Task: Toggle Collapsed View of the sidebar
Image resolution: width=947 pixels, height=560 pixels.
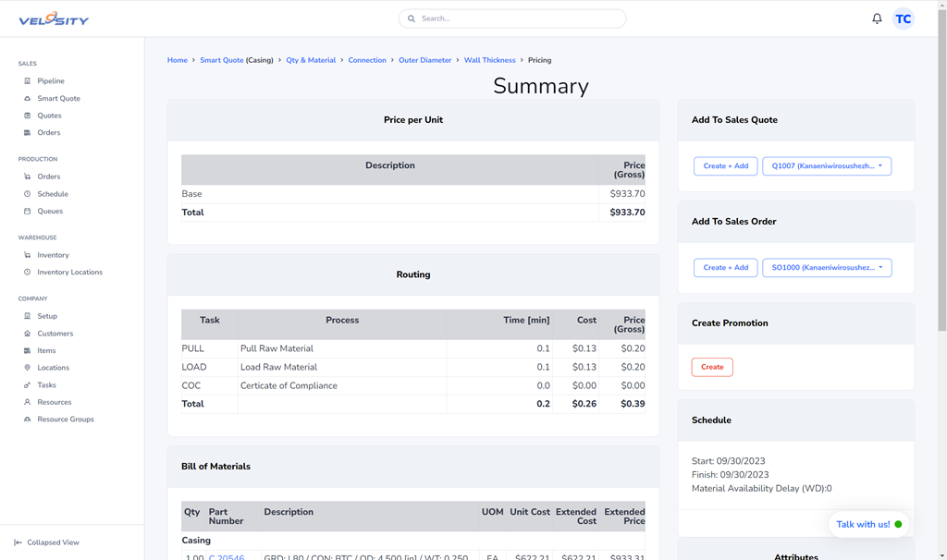Action: pos(46,542)
